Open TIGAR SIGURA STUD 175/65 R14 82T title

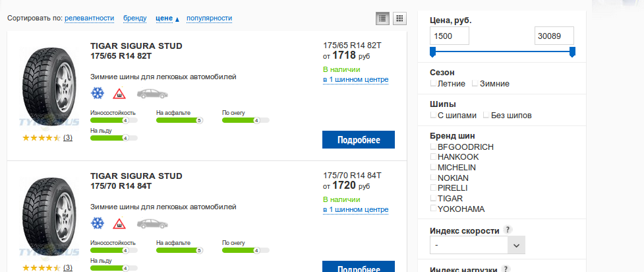136,51
